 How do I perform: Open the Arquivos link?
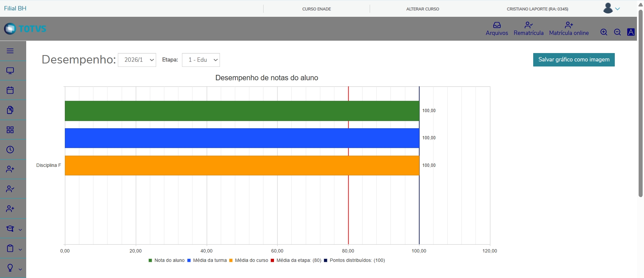(497, 33)
